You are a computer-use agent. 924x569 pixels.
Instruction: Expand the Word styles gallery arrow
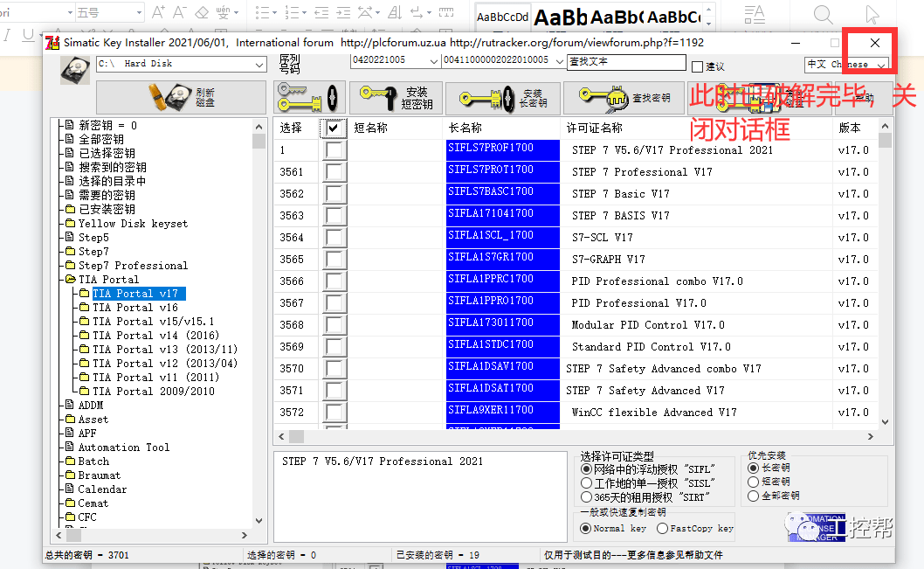[709, 24]
